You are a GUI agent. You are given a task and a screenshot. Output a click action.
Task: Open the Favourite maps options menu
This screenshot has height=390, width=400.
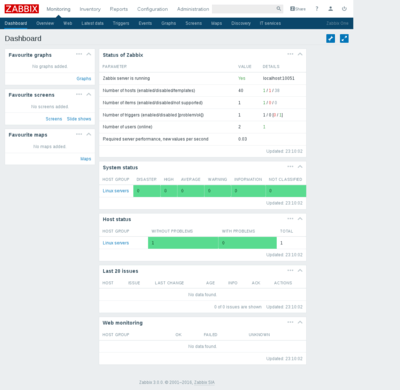(x=79, y=134)
